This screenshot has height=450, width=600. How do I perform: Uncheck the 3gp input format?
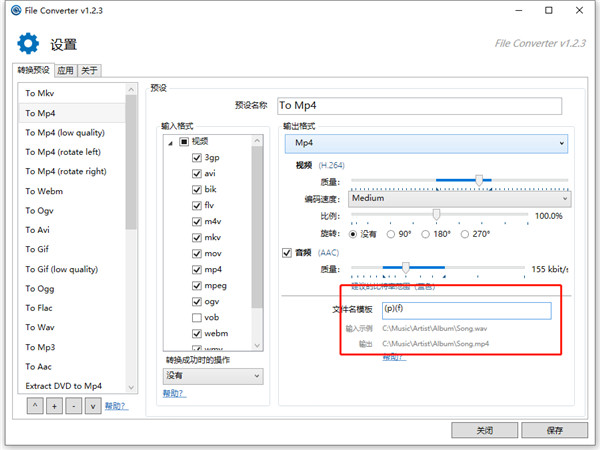(x=197, y=158)
